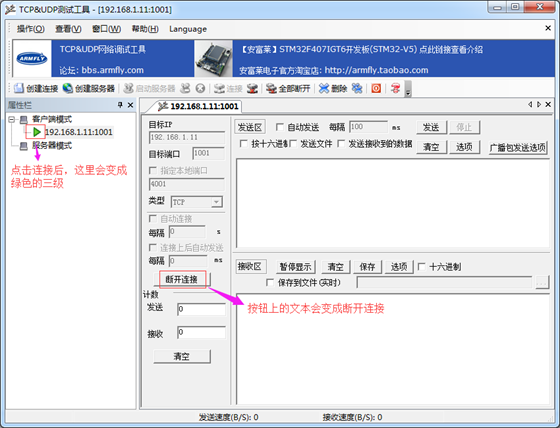Click the greyed 启动服务器 toolbar icon

click(x=128, y=88)
